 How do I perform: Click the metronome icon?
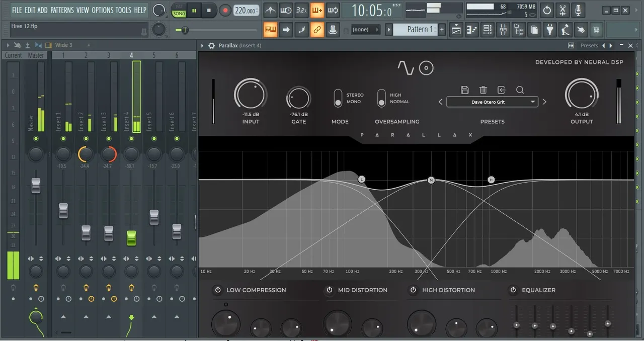tap(271, 10)
